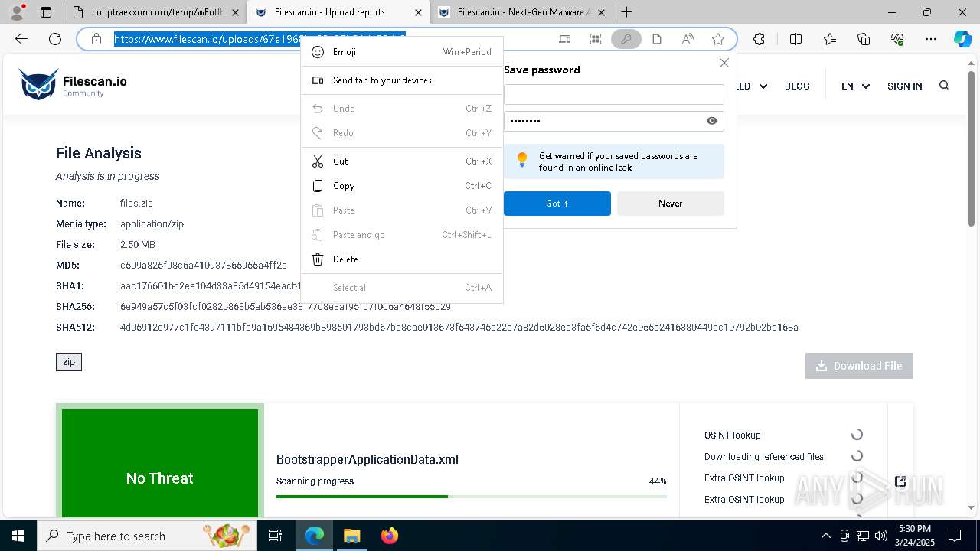
Task: Toggle Split screen icon
Action: (x=795, y=39)
